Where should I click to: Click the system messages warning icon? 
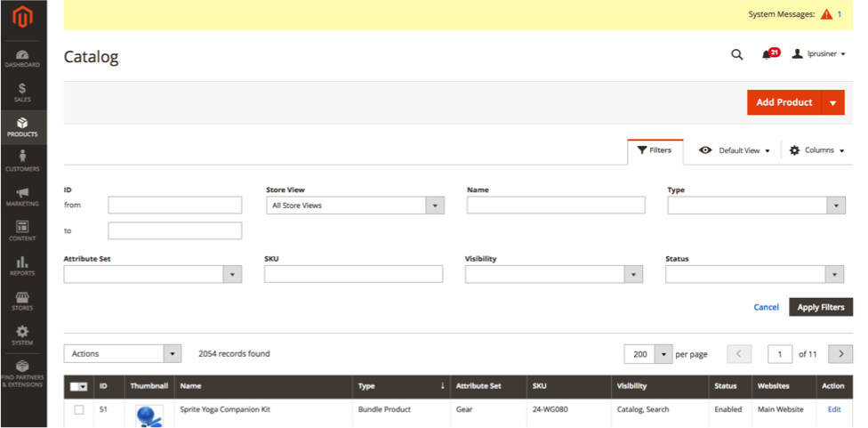(x=826, y=14)
